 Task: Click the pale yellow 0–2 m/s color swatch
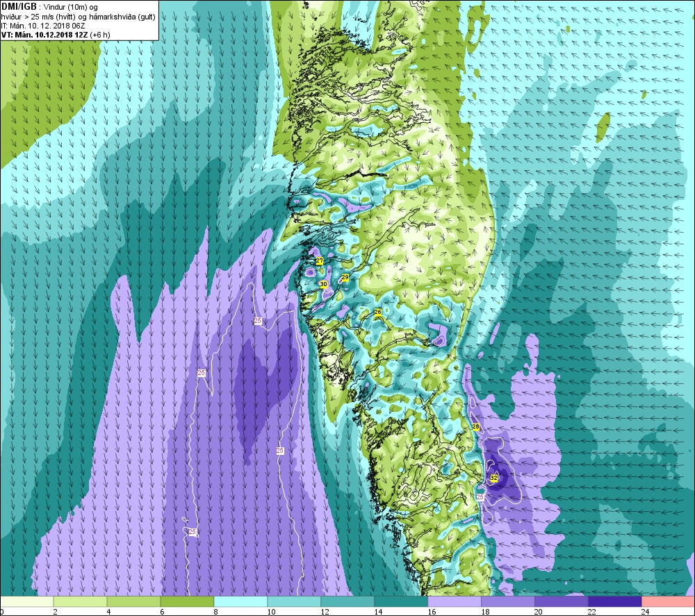click(x=26, y=601)
